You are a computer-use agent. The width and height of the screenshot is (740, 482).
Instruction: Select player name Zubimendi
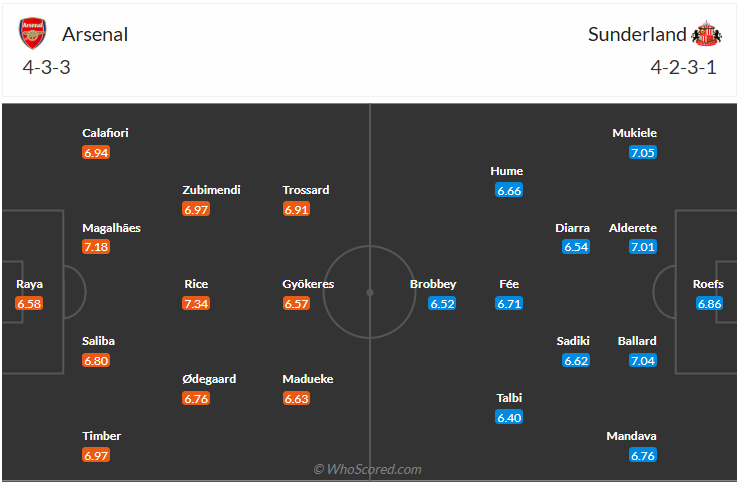(211, 190)
